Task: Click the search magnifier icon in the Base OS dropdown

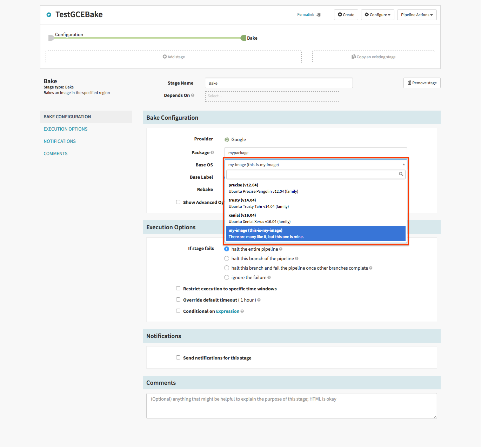Action: click(401, 174)
